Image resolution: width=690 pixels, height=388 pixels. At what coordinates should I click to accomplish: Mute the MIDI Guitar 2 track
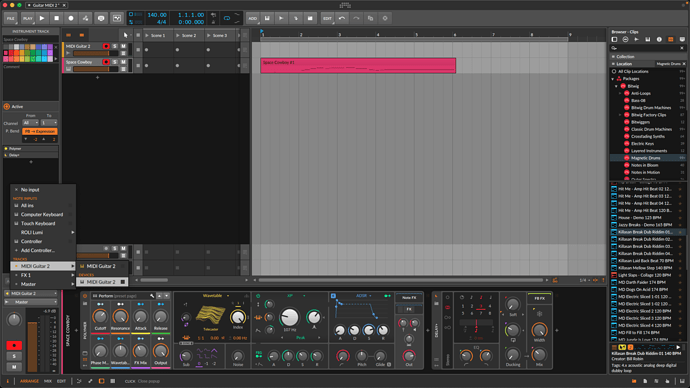pos(124,46)
